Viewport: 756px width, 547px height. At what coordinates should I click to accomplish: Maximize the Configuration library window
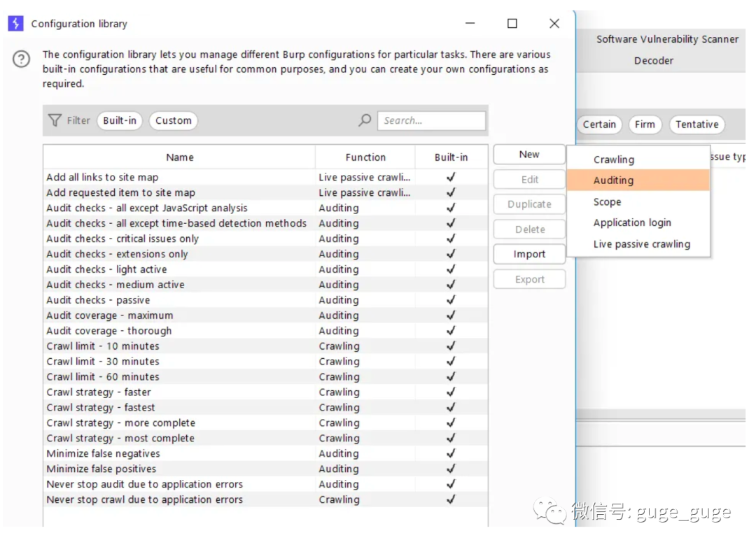[512, 24]
